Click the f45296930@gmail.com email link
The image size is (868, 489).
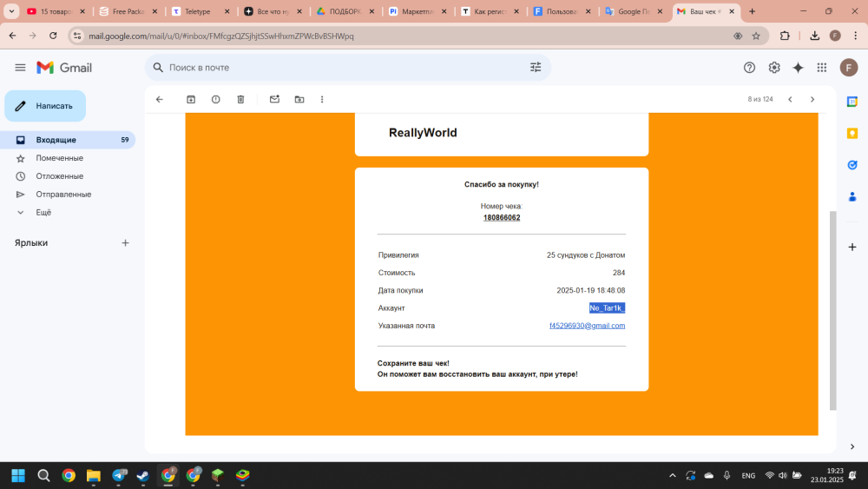(587, 326)
